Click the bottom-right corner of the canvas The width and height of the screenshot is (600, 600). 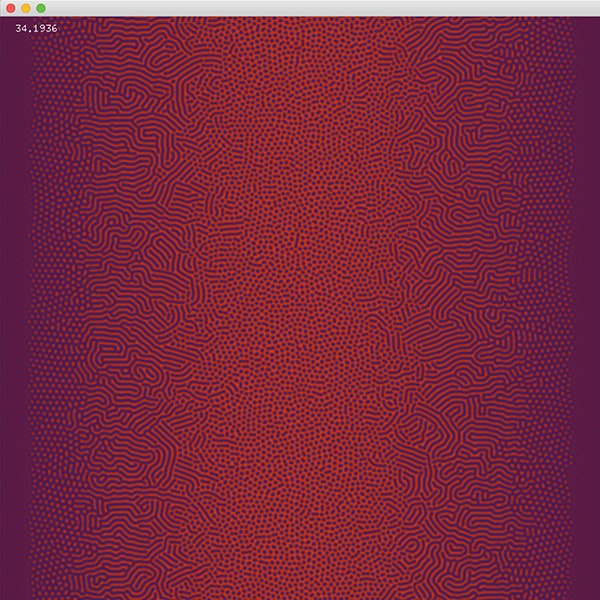pyautogui.click(x=595, y=595)
